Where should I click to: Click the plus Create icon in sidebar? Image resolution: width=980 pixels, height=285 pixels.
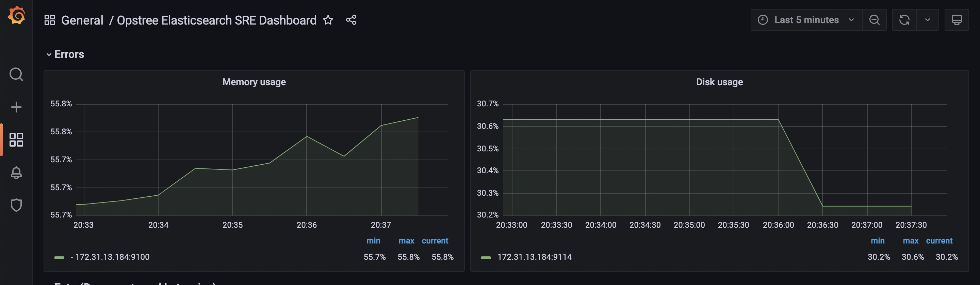pos(16,107)
